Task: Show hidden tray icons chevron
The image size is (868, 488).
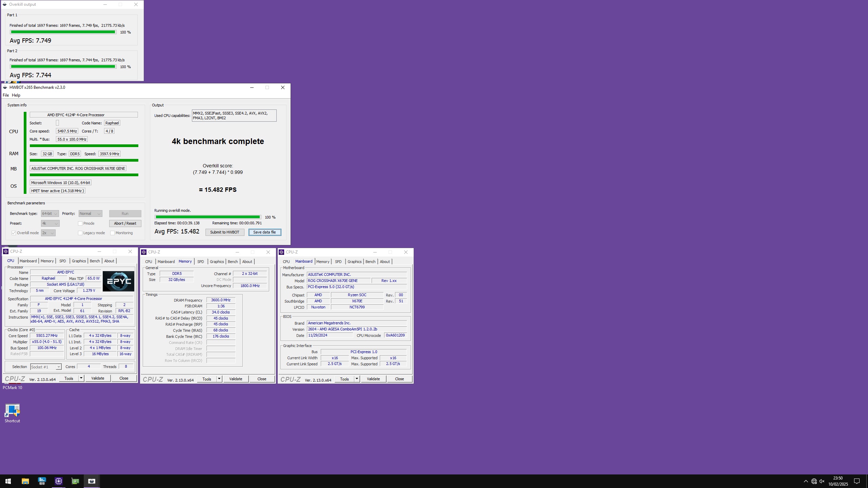Action: (806, 481)
